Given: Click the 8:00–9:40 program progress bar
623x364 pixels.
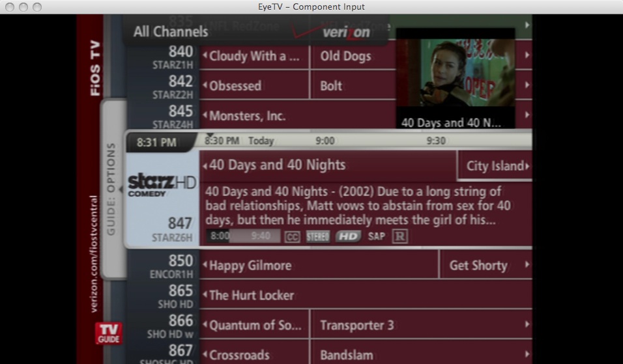Looking at the screenshot, I should (243, 236).
